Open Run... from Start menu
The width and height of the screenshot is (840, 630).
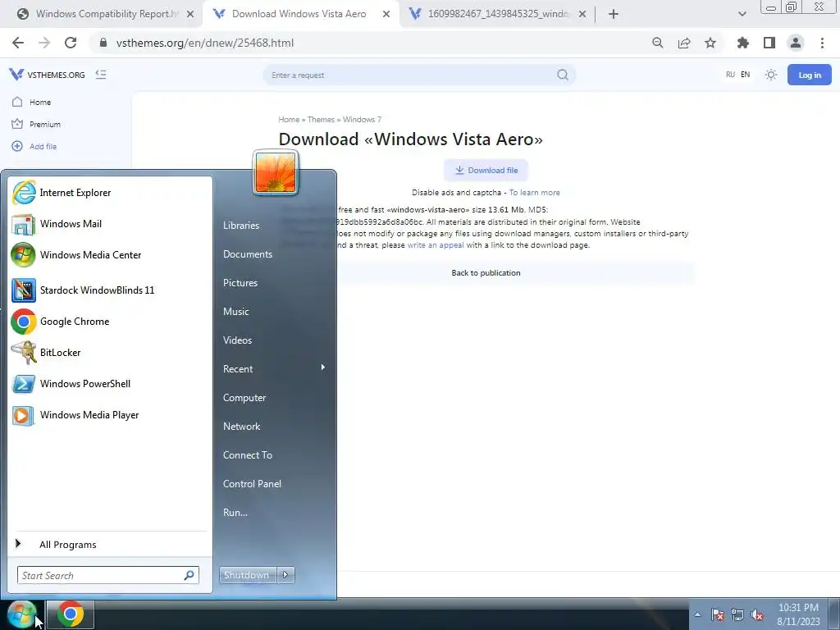(235, 512)
